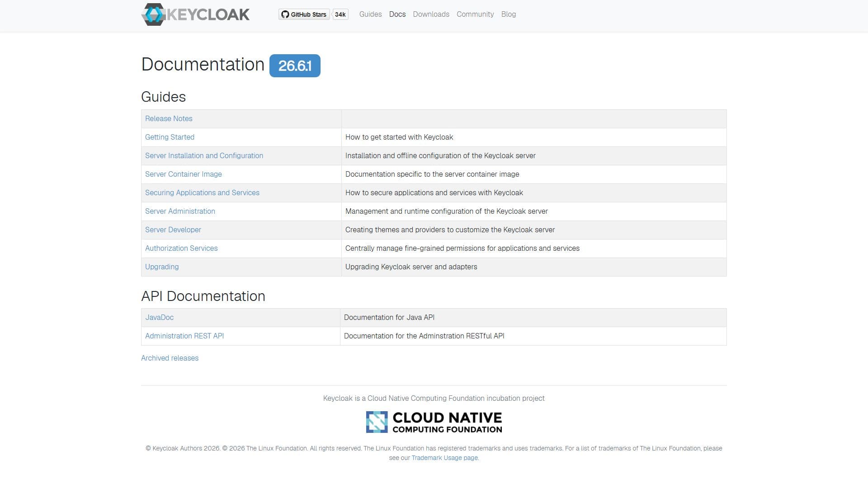Click 'Upgrading Keycloak server and adapters' text
Screen dimensions: 868x488
tap(411, 267)
